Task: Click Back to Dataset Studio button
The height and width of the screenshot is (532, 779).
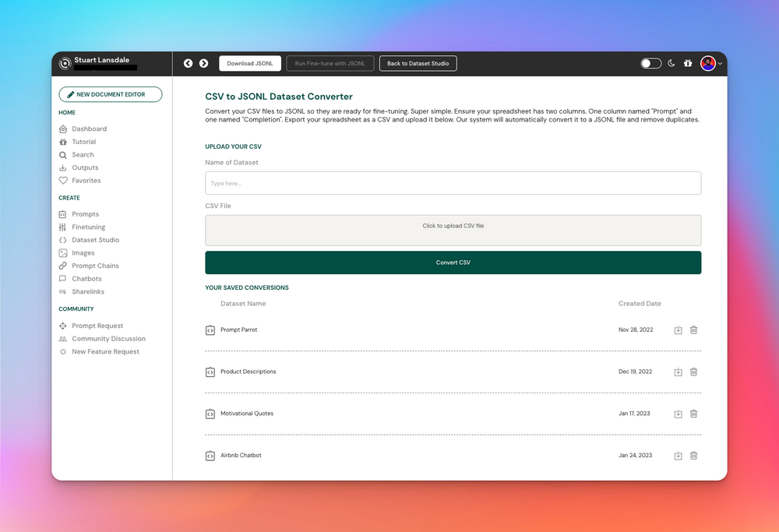Action: [418, 64]
